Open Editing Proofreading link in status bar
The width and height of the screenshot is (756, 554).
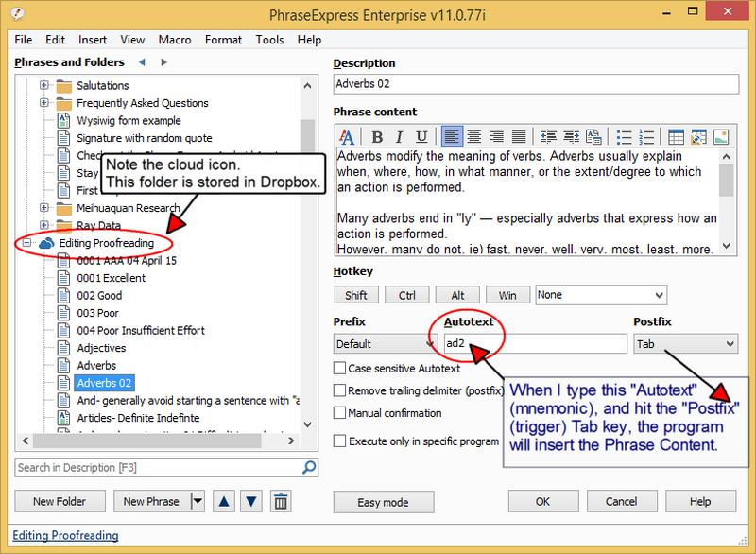[65, 536]
